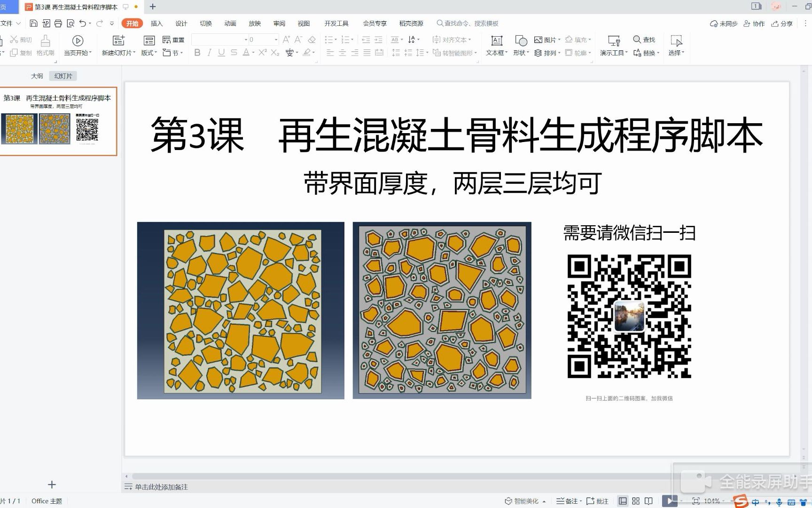The width and height of the screenshot is (812, 508).
Task: Open the font size dropdown
Action: tap(276, 40)
